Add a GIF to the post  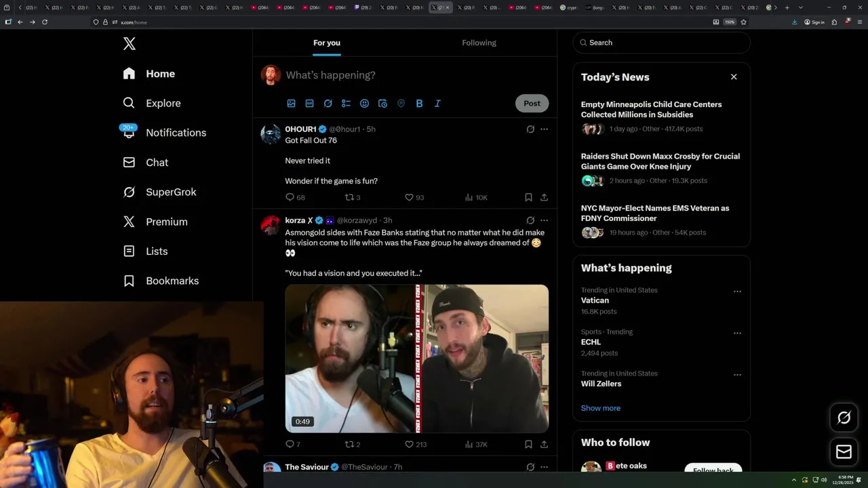pyautogui.click(x=309, y=104)
